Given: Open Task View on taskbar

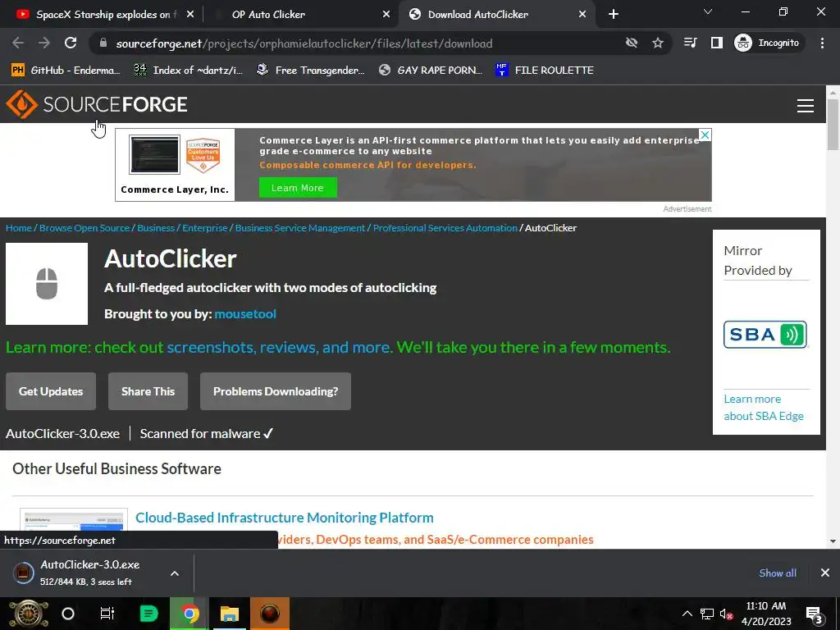Looking at the screenshot, I should (x=107, y=614).
